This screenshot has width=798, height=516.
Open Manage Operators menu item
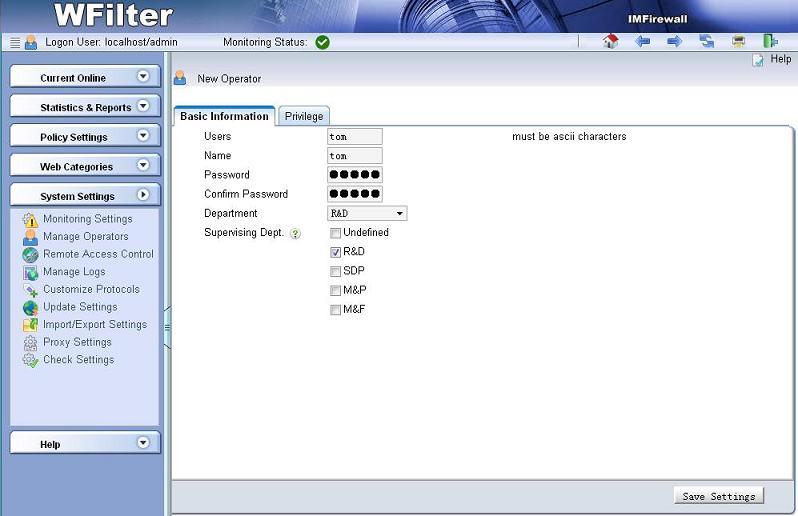[x=86, y=237]
